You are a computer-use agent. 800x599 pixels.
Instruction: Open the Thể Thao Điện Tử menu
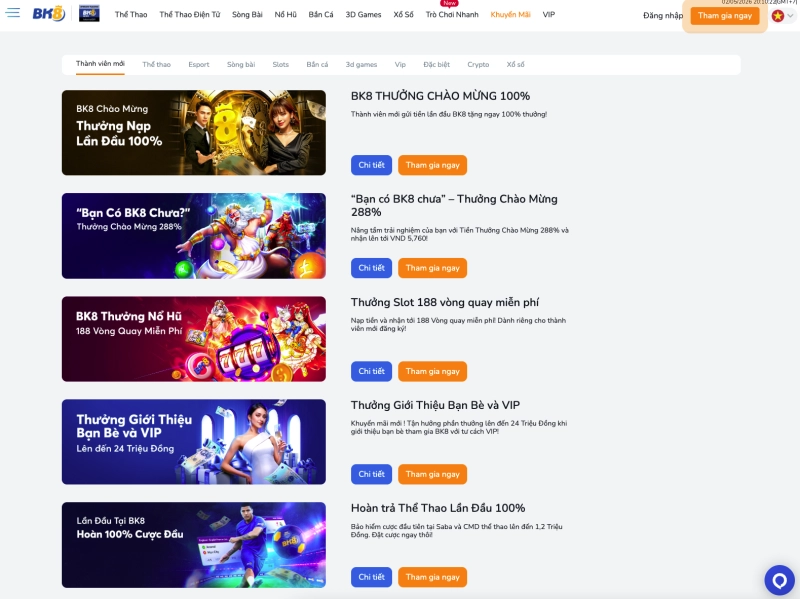[190, 15]
